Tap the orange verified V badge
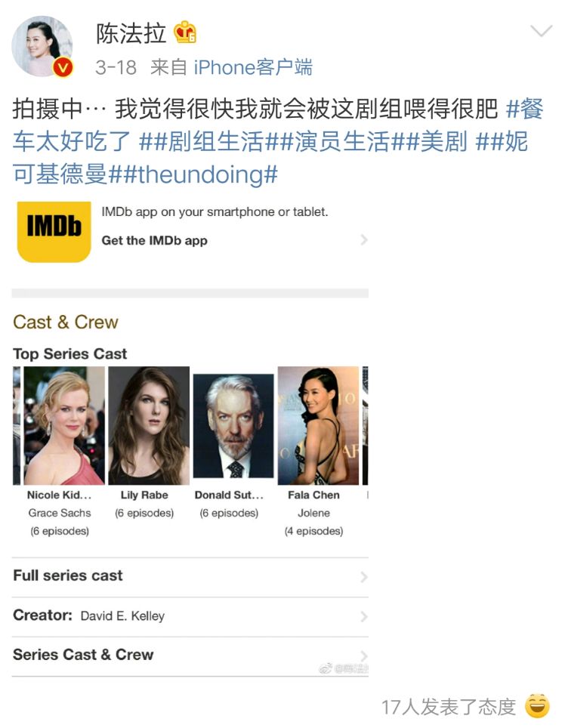Image resolution: width=565 pixels, height=728 pixels. [x=62, y=68]
